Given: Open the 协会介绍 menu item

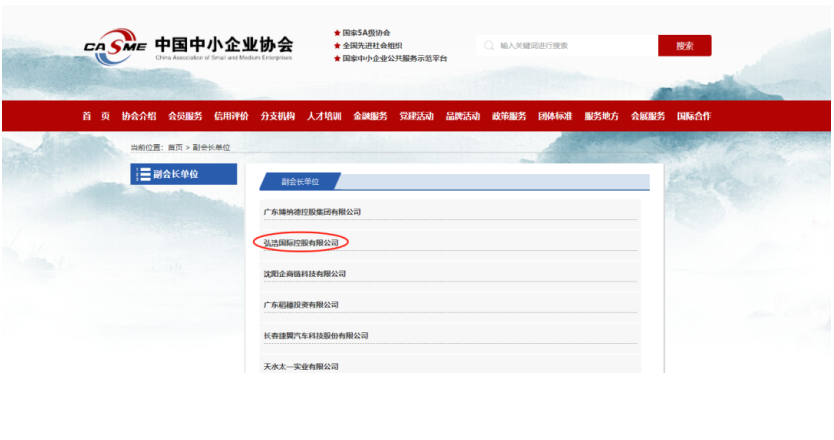Looking at the screenshot, I should 139,116.
